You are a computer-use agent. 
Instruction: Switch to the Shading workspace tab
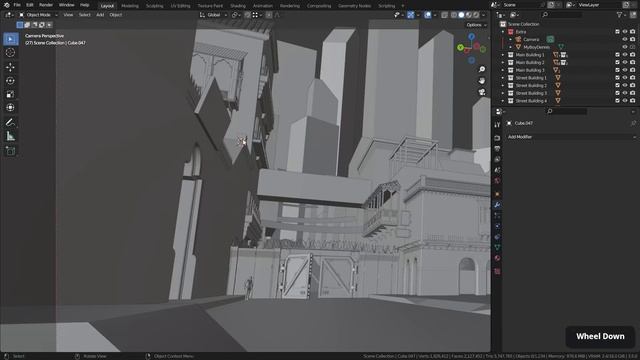pos(238,6)
